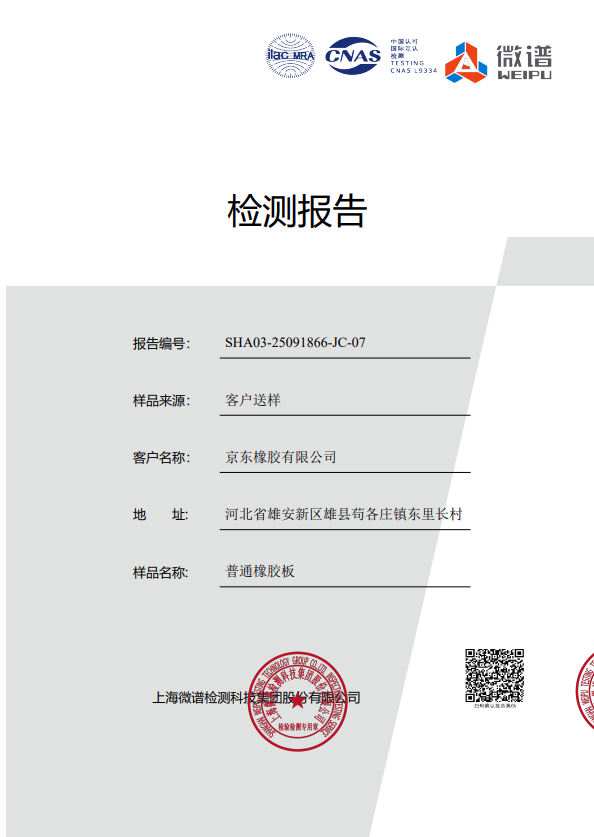Click the ilac-MRA logo

pyautogui.click(x=291, y=56)
